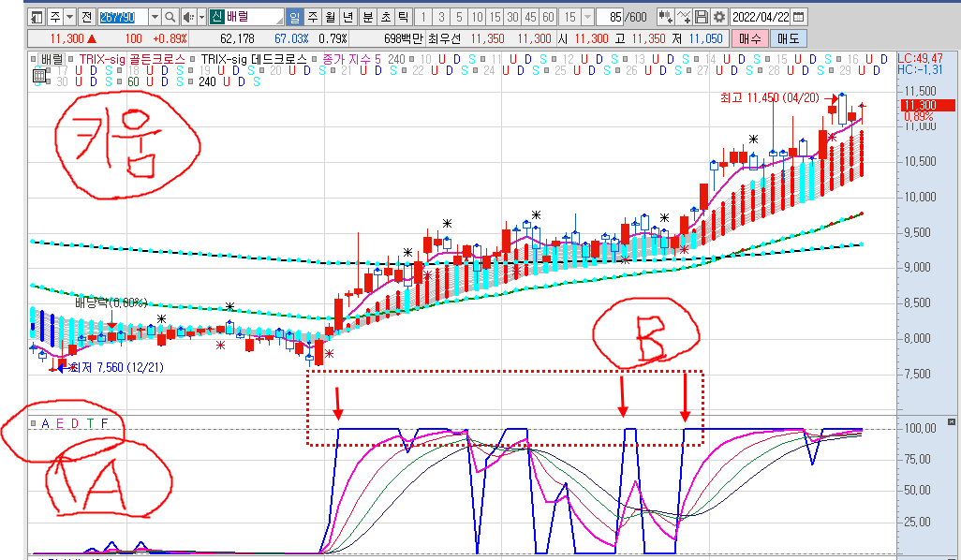The width and height of the screenshot is (961, 560).
Task: Click the data grid table icon
Action: pos(38,77)
